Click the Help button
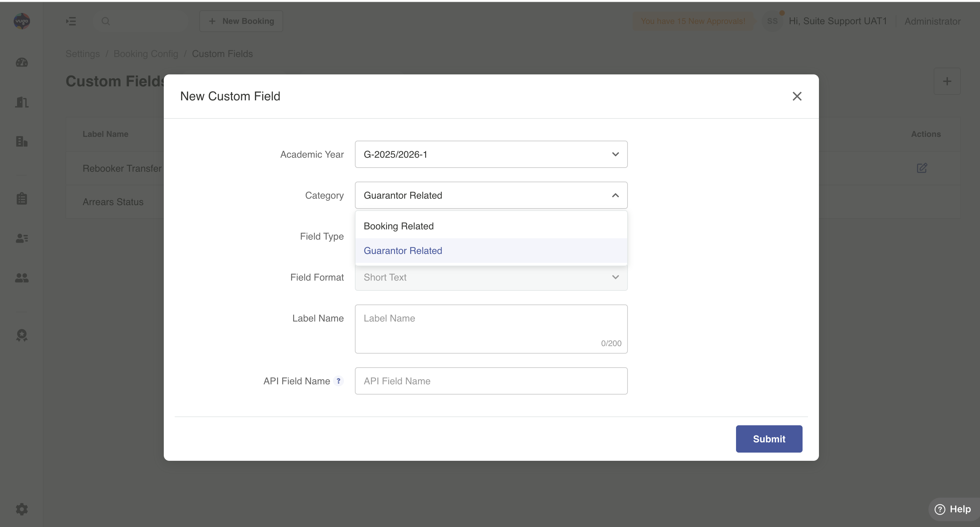 tap(953, 509)
